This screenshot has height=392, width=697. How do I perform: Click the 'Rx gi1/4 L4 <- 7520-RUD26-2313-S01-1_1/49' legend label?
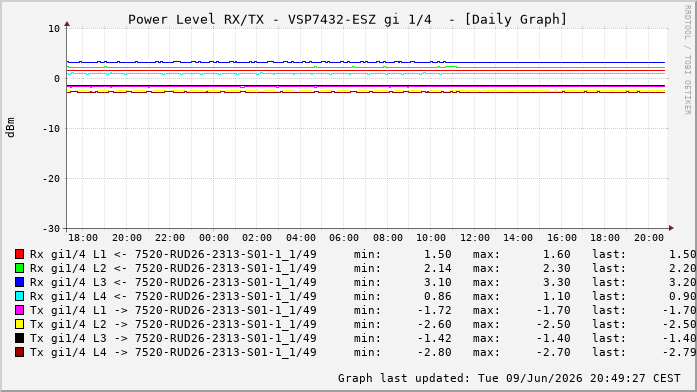point(173,296)
